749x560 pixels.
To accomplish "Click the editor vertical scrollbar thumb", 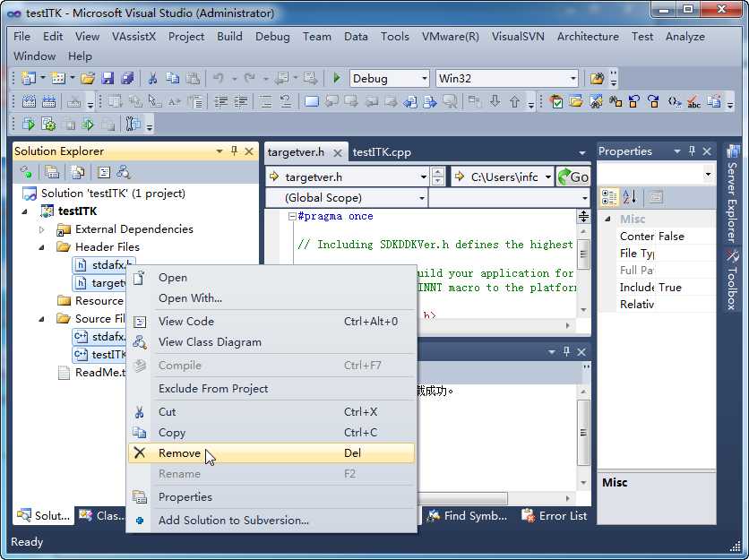I will [583, 254].
